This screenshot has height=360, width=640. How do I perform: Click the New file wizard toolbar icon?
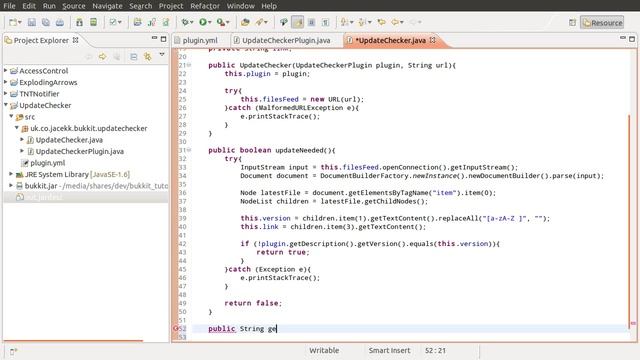tap(13, 22)
